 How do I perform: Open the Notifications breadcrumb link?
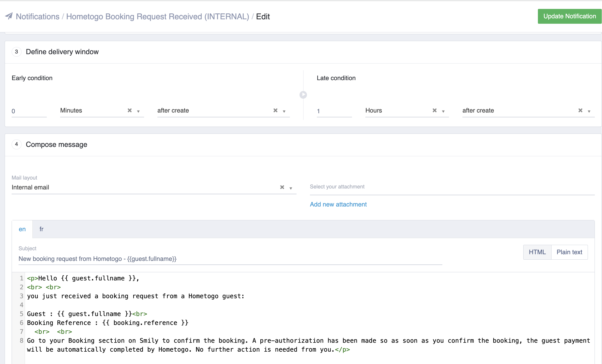38,17
